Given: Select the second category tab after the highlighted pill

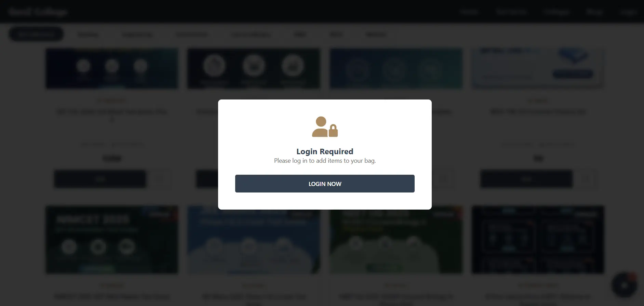Looking at the screenshot, I should [x=137, y=35].
